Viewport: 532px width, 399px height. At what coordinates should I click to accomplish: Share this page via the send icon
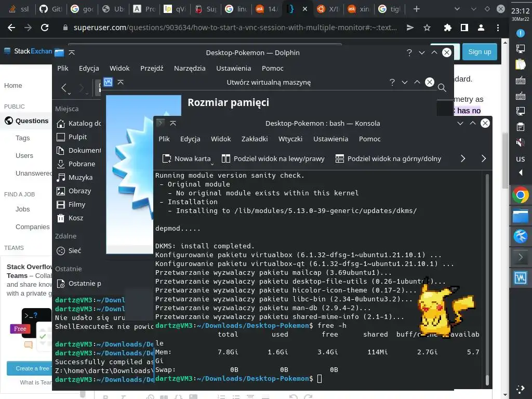click(x=410, y=28)
